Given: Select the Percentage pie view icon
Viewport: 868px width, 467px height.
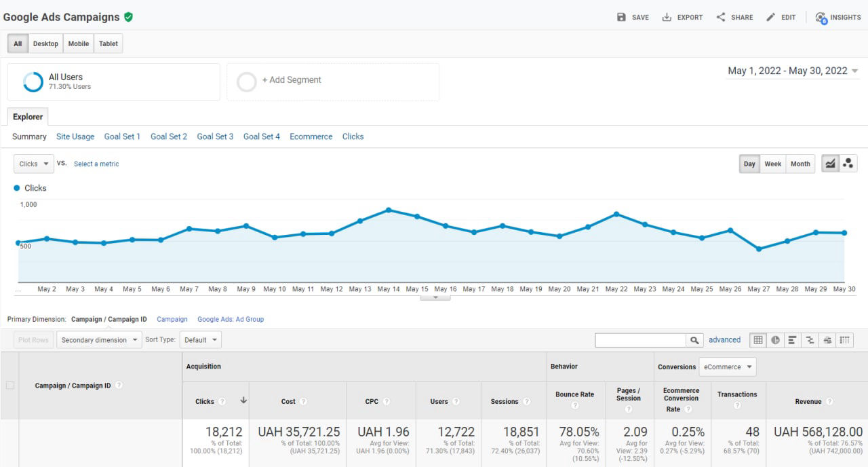Looking at the screenshot, I should click(x=775, y=340).
